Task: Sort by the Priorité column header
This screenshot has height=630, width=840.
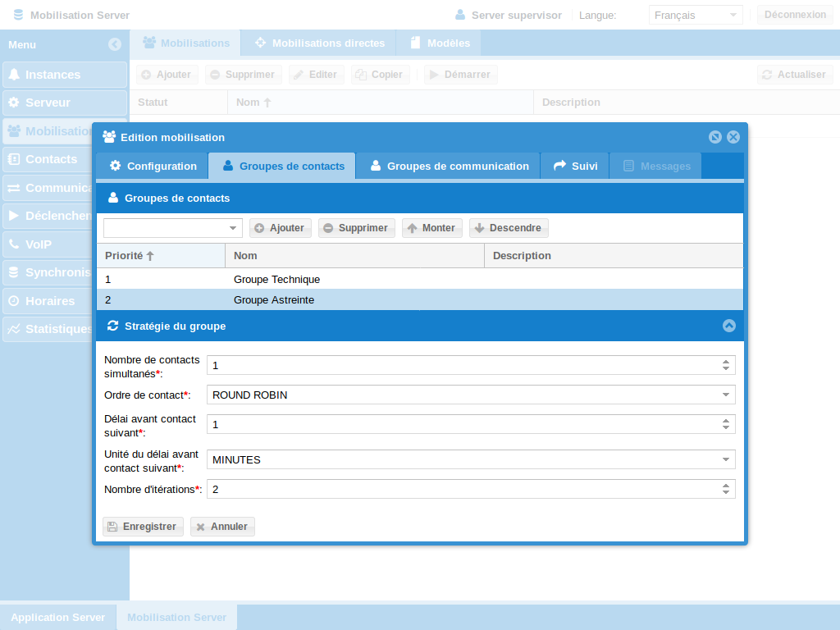Action: [x=161, y=256]
